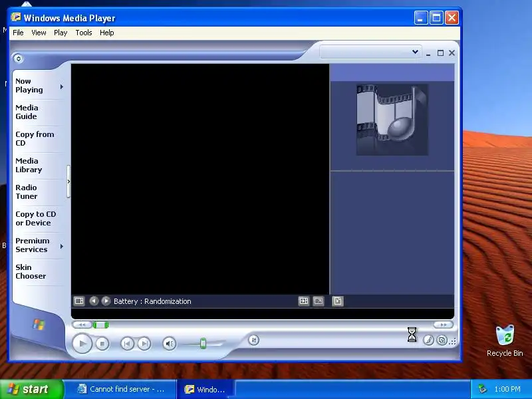Open Media Guide
Viewport: 532px width, 399px height.
[27, 112]
